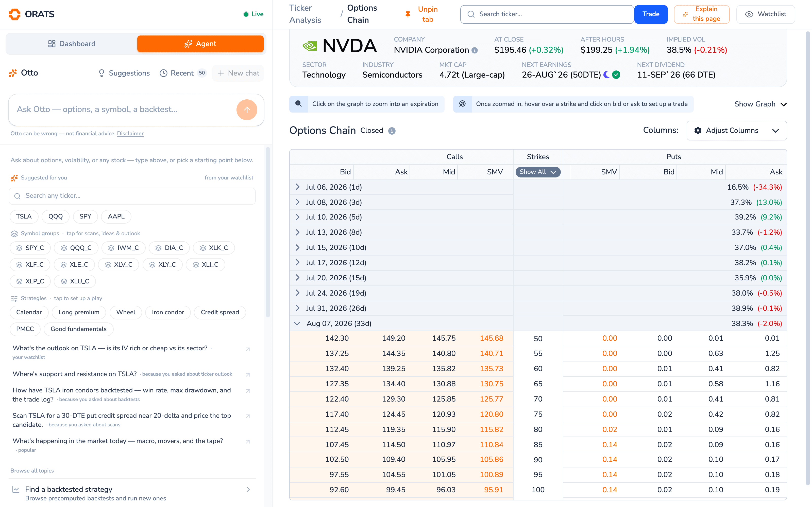Click the pin icon beside Unpin tab

(408, 14)
